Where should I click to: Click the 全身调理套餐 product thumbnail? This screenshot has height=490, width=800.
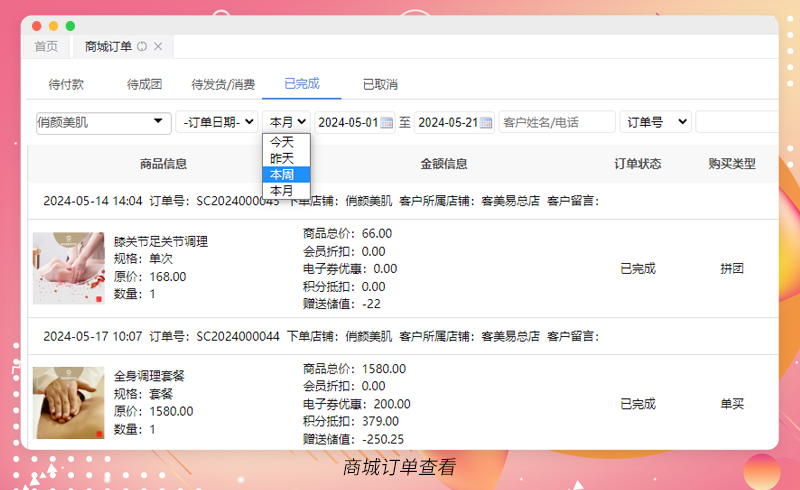coord(68,403)
